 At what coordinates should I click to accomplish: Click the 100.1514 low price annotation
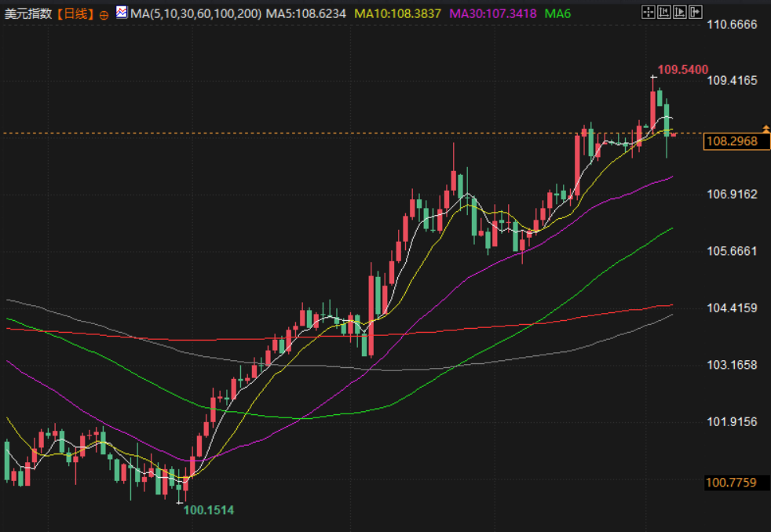208,510
